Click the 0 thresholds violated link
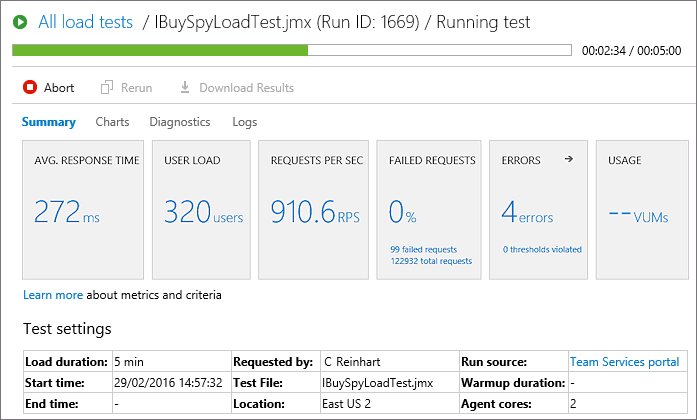Image resolution: width=697 pixels, height=420 pixels. pos(542,249)
